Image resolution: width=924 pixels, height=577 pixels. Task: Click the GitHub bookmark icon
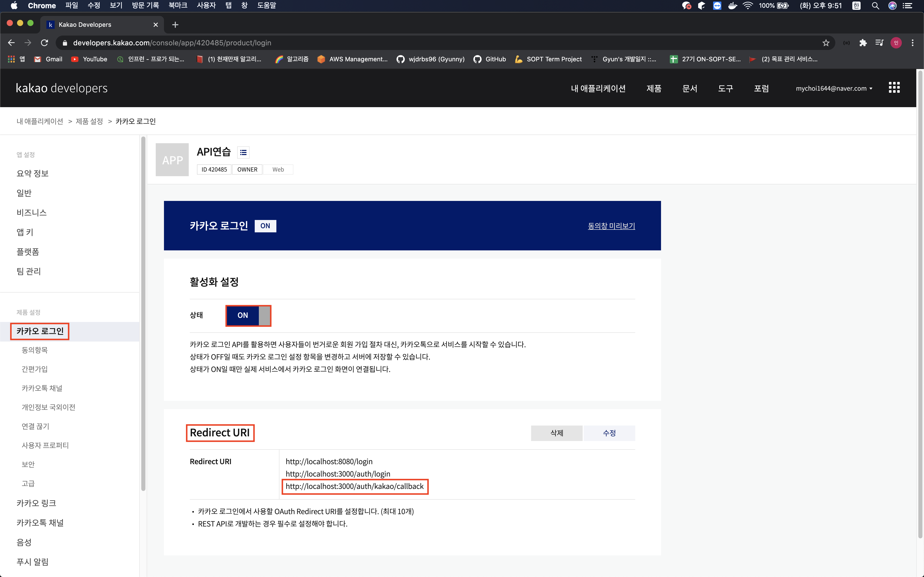pos(477,59)
